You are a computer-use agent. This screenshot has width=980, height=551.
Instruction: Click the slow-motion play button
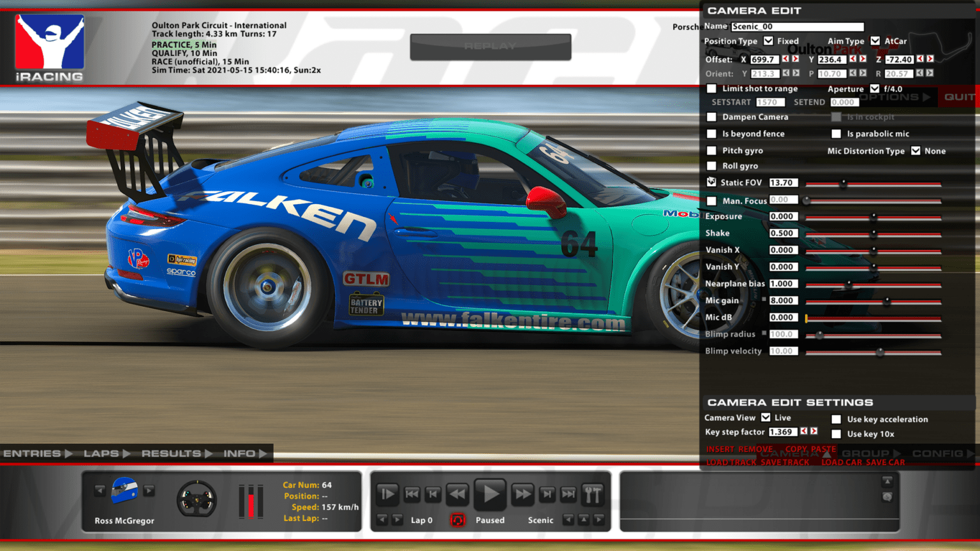tap(387, 494)
